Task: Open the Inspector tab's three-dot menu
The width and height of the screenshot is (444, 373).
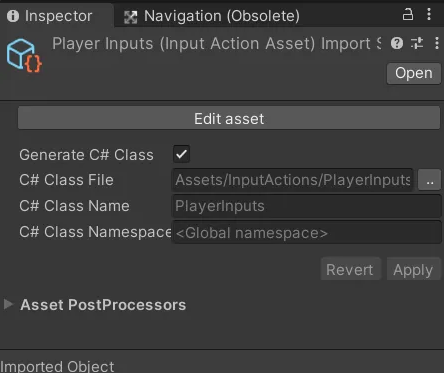Action: tap(429, 14)
